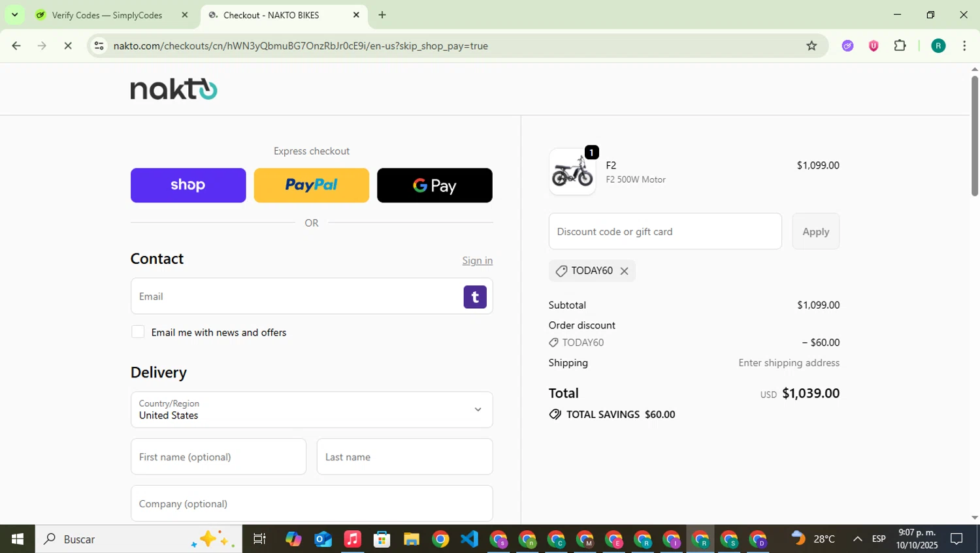The height and width of the screenshot is (553, 980).
Task: Stop loading the page
Action: click(68, 46)
